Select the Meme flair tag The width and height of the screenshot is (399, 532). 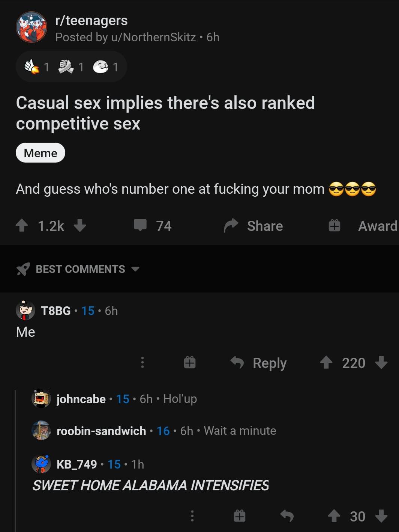tap(40, 153)
